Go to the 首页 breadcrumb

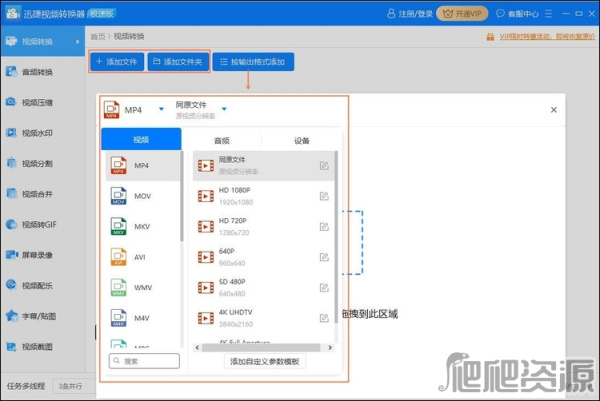coord(98,36)
